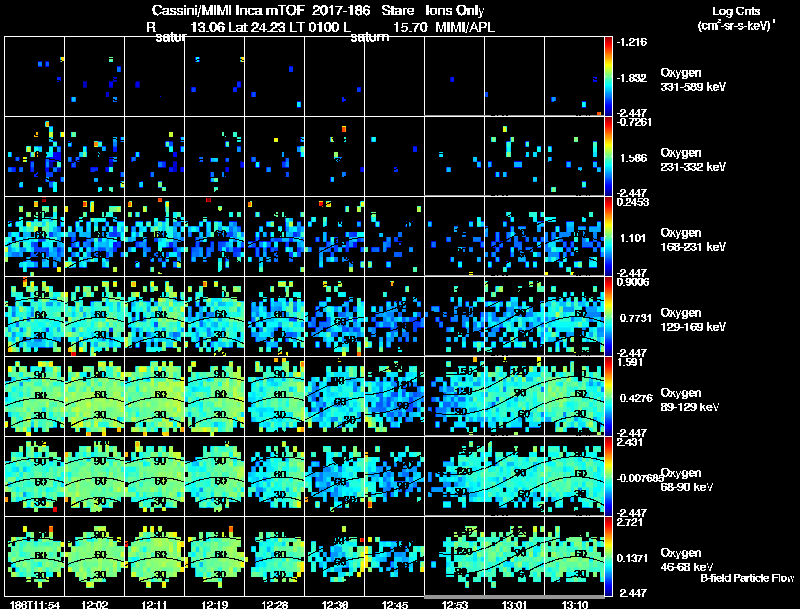Click the 13:10 time label
This screenshot has height=609, width=800.
tap(575, 605)
